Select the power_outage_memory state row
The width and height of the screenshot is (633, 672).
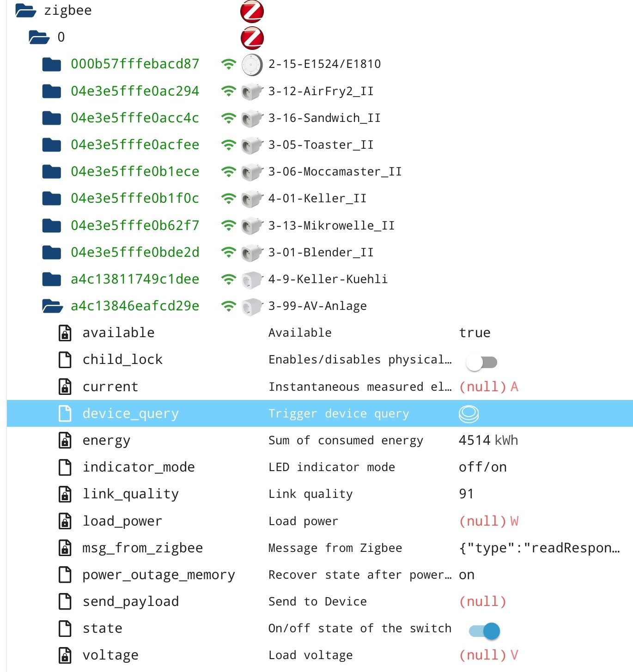click(320, 575)
